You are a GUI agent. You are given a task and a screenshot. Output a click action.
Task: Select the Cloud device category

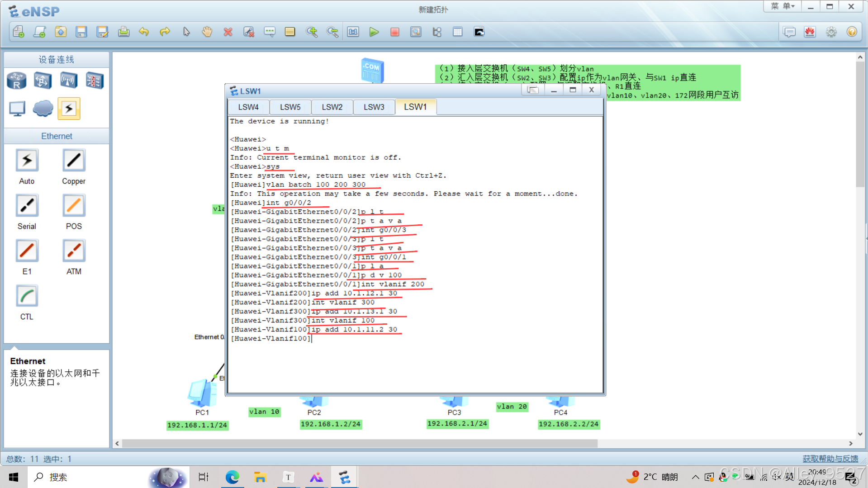click(43, 109)
